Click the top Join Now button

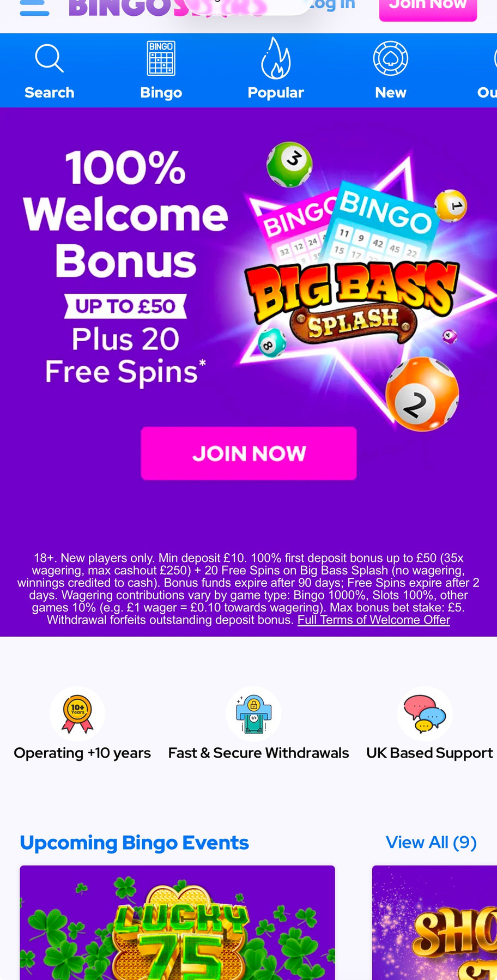click(x=428, y=8)
